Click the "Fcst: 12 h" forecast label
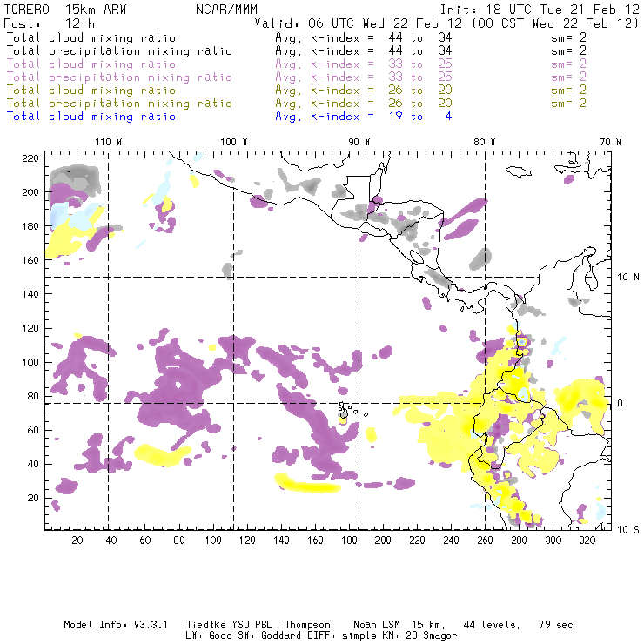This screenshot has width=644, height=644. (49, 23)
